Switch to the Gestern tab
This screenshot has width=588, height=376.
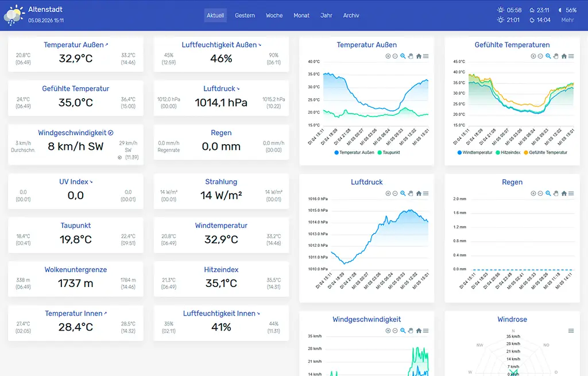[245, 15]
